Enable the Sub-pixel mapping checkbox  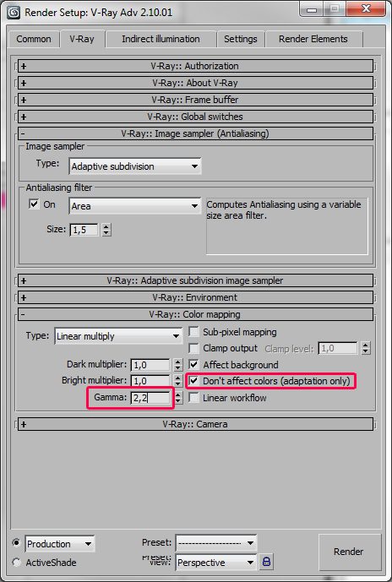pos(193,332)
